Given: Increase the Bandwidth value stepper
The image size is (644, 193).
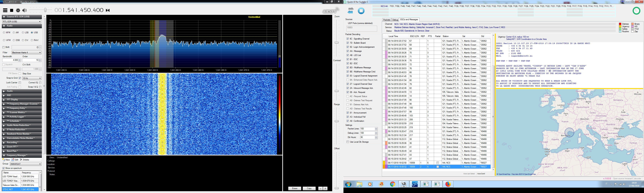Looking at the screenshot, I should click(x=20, y=60).
